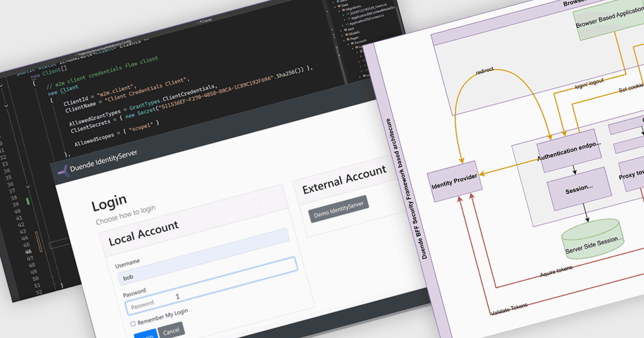Expand the ApplicationDbContext.cs node

click(343, 25)
